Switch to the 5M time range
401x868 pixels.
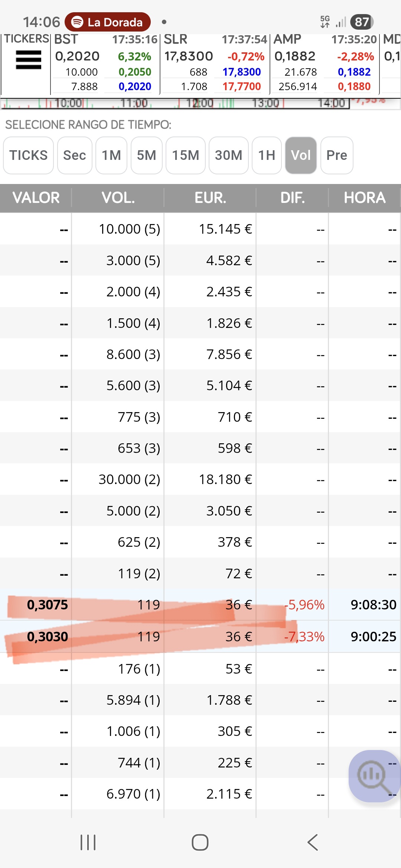coord(146,155)
